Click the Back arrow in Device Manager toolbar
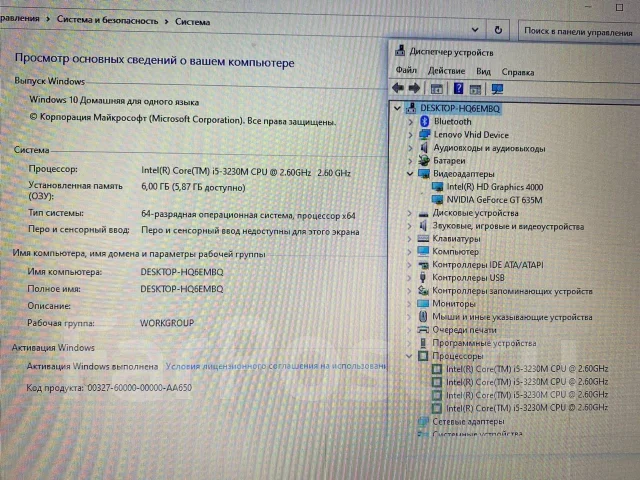 pyautogui.click(x=398, y=88)
